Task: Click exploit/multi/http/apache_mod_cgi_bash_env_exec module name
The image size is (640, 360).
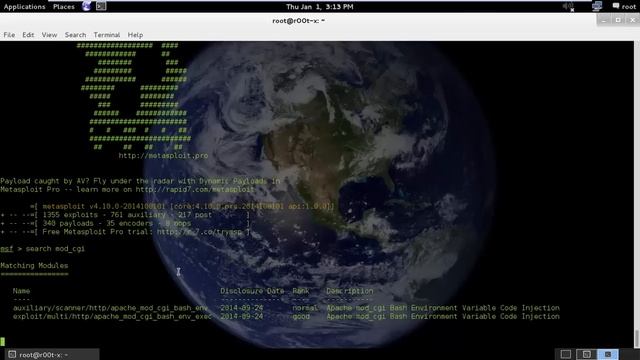Action: click(112, 316)
